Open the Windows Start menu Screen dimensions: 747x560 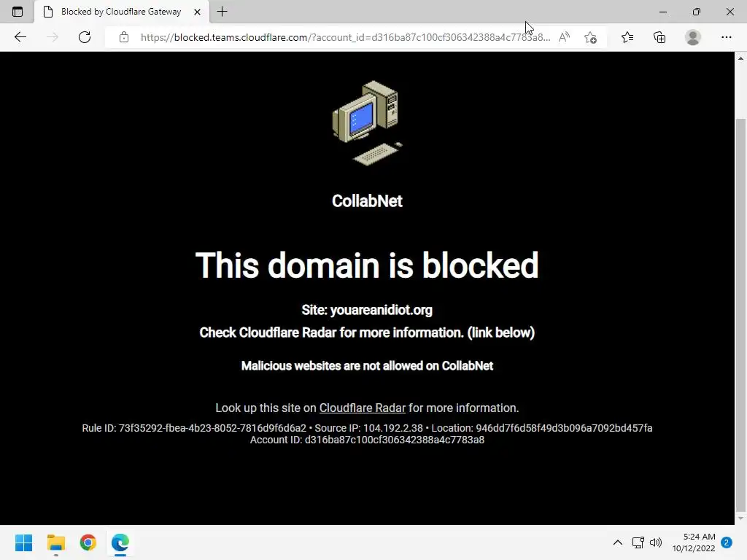[24, 542]
